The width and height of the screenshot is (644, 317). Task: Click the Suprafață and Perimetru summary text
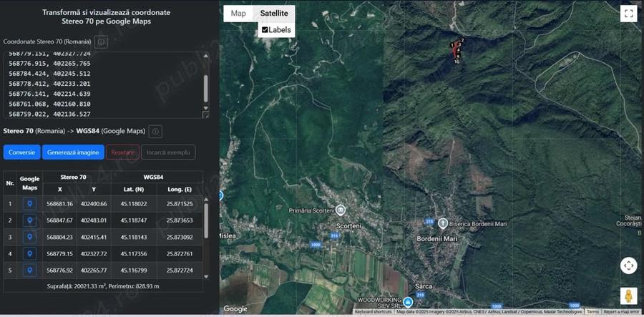[103, 286]
